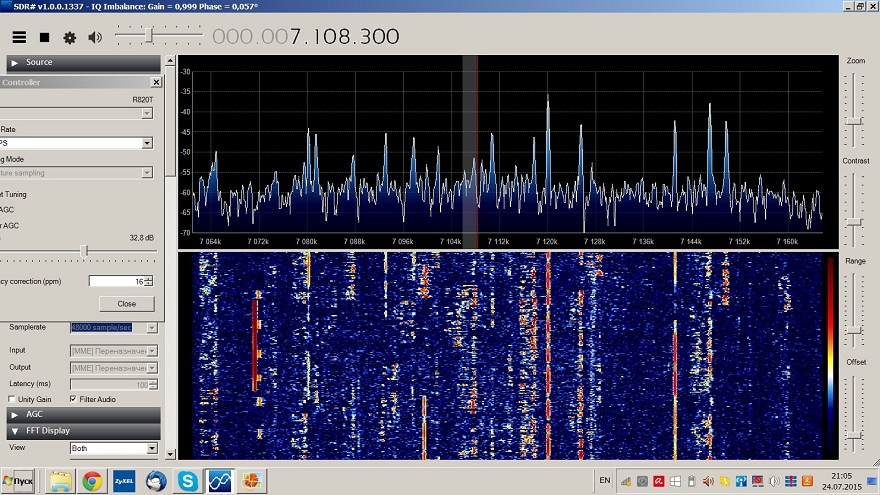Adjust the volume slider in top toolbar
880x495 pixels.
(150, 36)
